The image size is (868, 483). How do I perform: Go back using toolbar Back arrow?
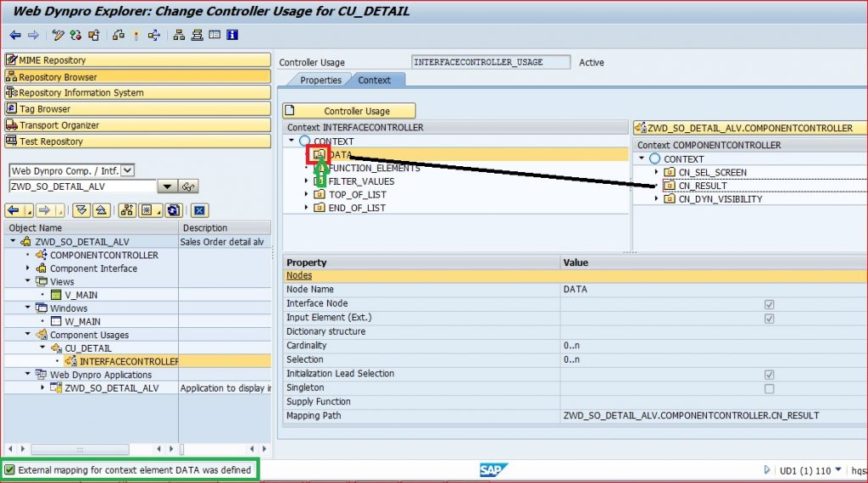tap(15, 36)
